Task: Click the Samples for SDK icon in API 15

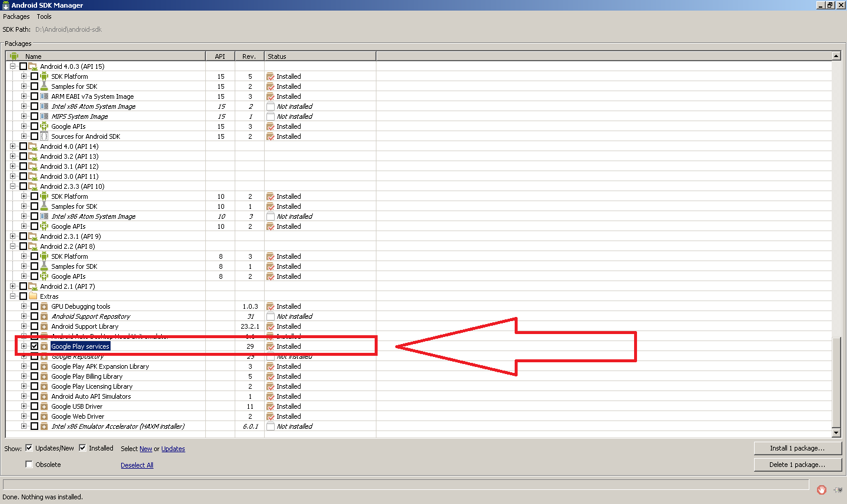Action: tap(44, 86)
